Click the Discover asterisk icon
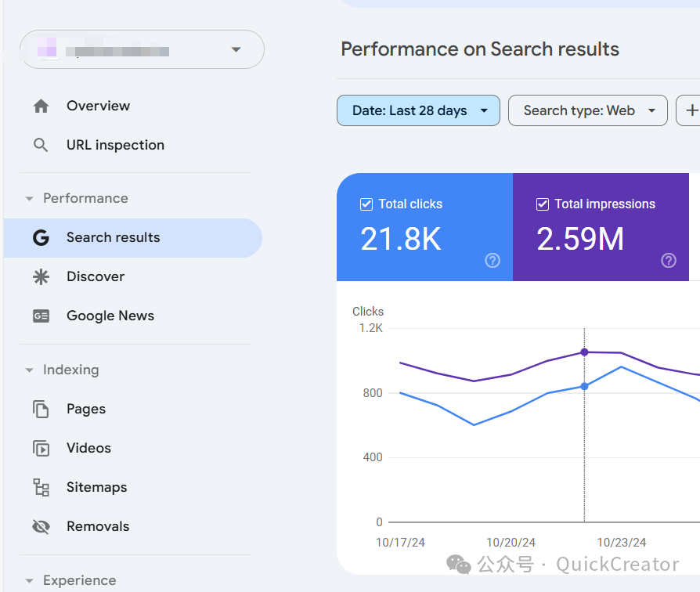The width and height of the screenshot is (700, 592). [41, 277]
